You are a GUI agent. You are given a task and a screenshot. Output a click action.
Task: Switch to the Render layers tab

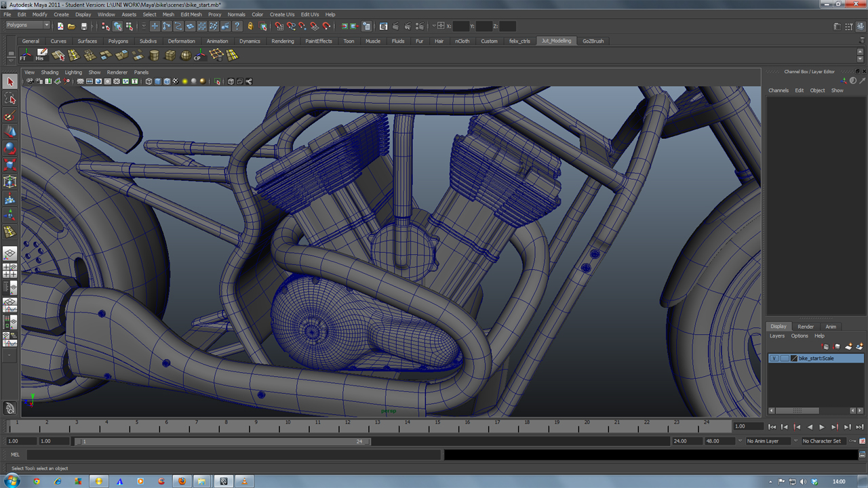point(805,326)
